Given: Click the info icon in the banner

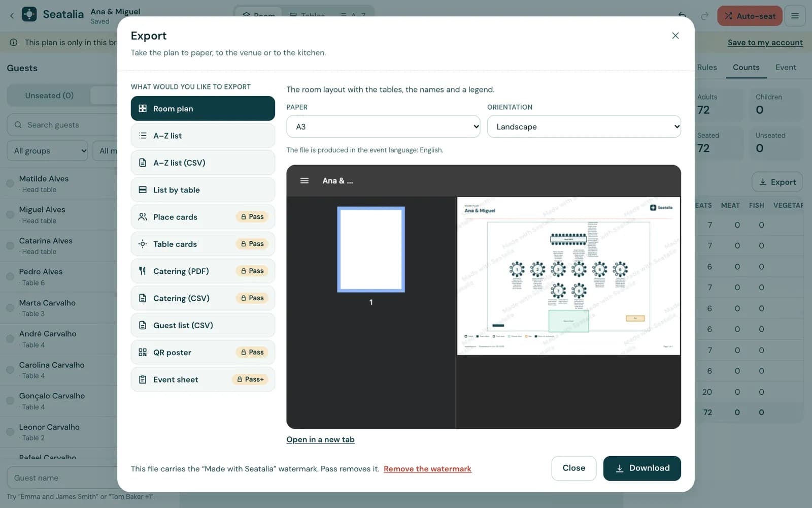Looking at the screenshot, I should click(x=14, y=43).
